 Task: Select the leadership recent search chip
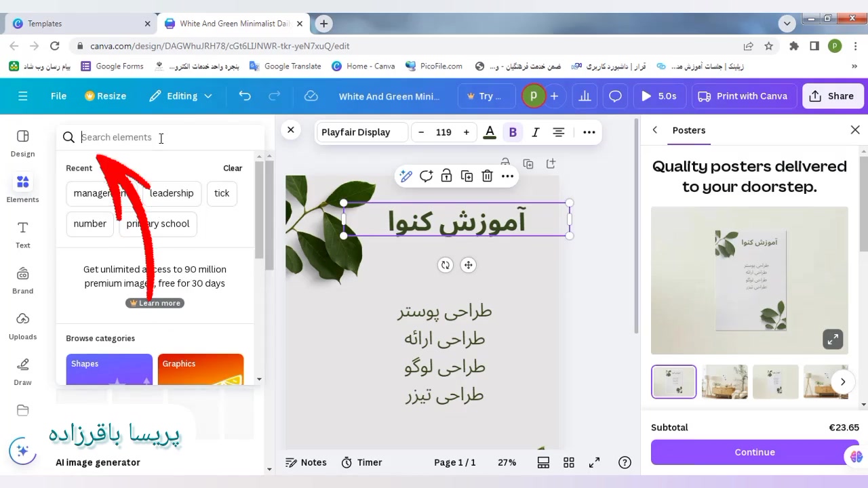click(172, 193)
